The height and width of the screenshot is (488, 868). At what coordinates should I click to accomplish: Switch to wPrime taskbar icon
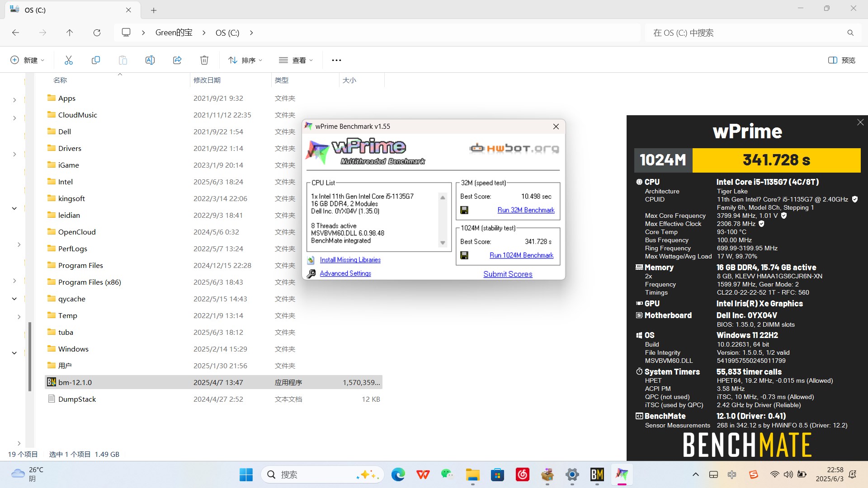[622, 474]
